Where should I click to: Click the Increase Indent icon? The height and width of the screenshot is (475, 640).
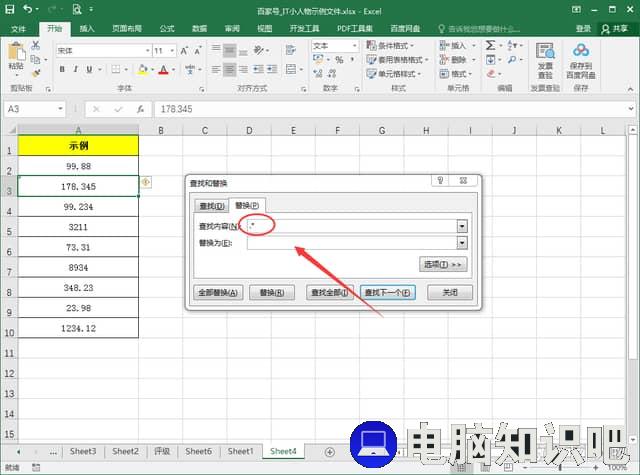pos(272,69)
